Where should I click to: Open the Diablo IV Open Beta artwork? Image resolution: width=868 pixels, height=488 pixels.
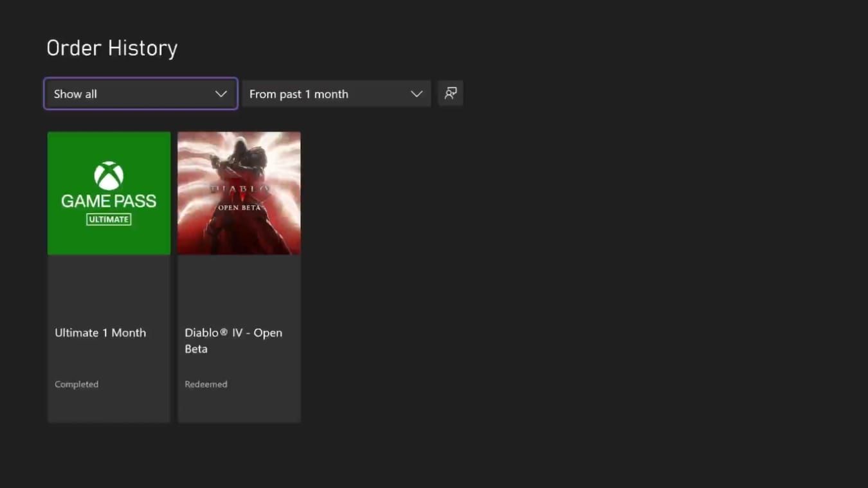[x=239, y=193]
